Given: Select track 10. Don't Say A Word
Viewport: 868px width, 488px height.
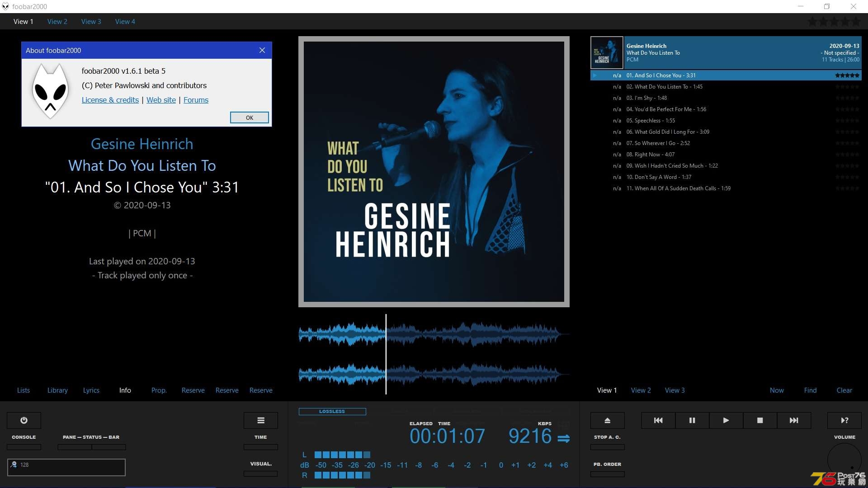Looking at the screenshot, I should click(726, 177).
